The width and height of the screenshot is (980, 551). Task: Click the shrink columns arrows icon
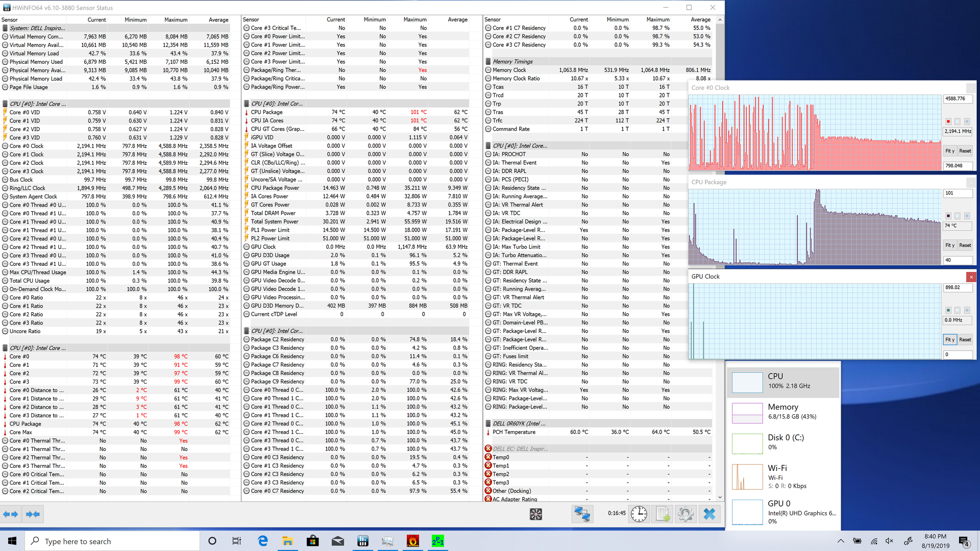tap(33, 514)
